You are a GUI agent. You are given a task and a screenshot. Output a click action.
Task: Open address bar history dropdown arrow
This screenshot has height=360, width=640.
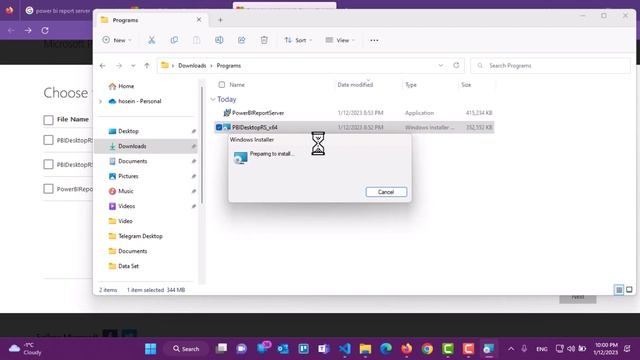coord(441,65)
